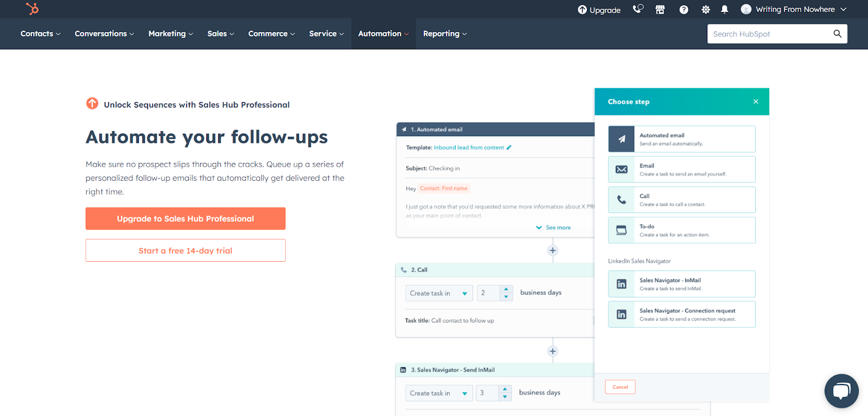The width and height of the screenshot is (868, 416).
Task: Select Sales Navigator - Connection request option
Action: click(682, 314)
